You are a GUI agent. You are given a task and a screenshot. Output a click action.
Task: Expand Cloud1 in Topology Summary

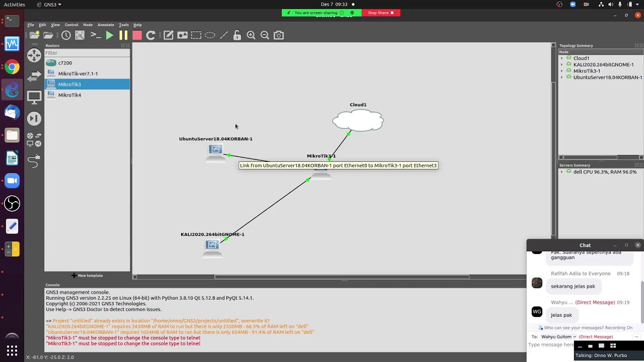pyautogui.click(x=562, y=58)
